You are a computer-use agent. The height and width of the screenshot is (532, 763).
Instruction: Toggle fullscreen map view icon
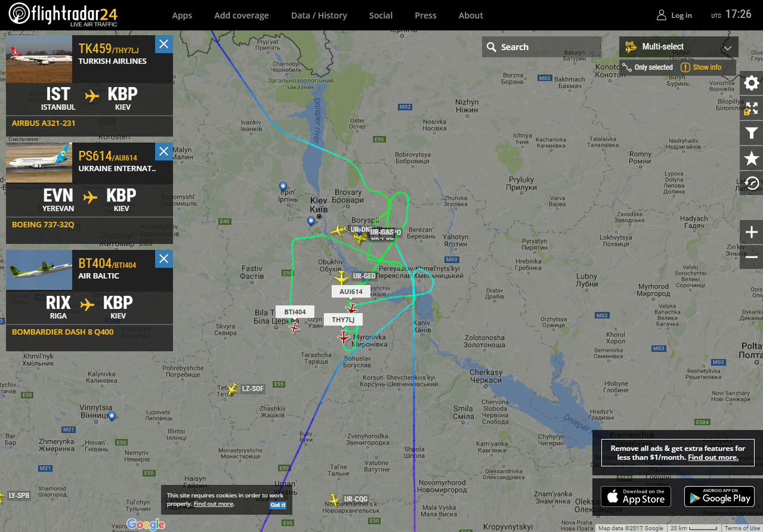click(x=751, y=108)
